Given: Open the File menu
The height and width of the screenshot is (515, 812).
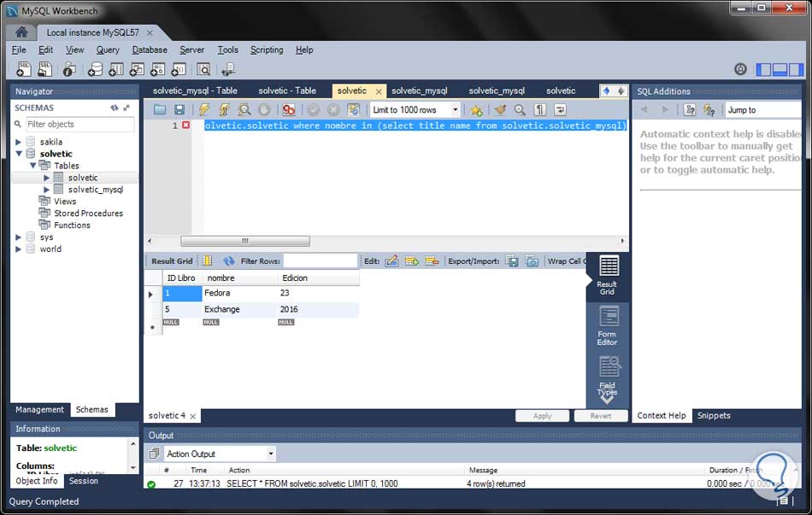Looking at the screenshot, I should [x=19, y=50].
